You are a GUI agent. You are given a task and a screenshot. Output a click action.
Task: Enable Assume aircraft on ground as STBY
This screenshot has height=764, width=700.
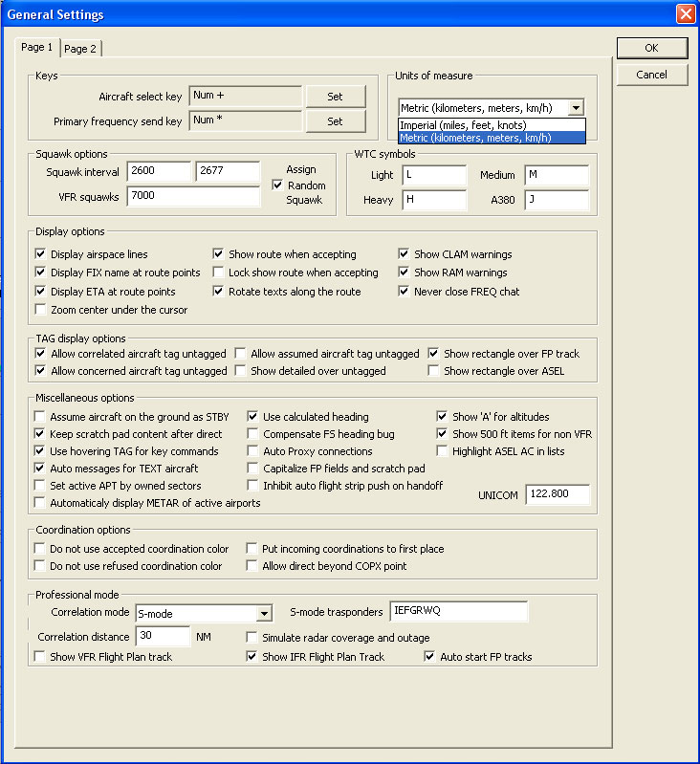click(39, 417)
